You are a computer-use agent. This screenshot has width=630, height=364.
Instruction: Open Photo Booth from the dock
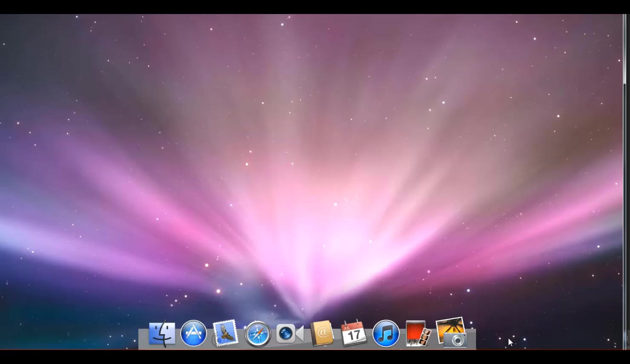pos(418,333)
